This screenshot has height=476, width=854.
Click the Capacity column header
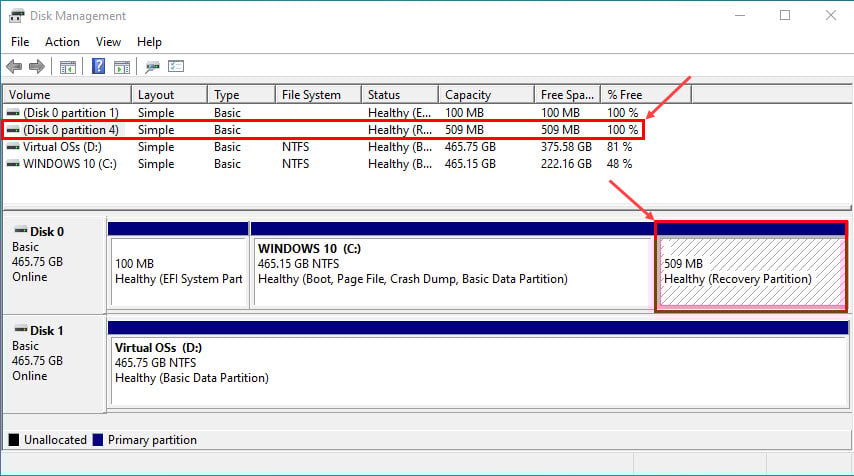pyautogui.click(x=485, y=95)
